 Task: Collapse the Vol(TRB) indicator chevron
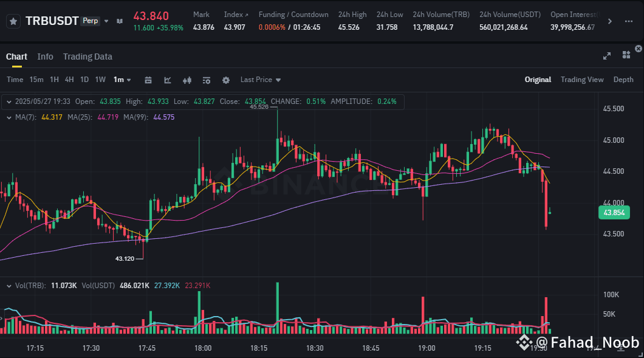(x=9, y=286)
